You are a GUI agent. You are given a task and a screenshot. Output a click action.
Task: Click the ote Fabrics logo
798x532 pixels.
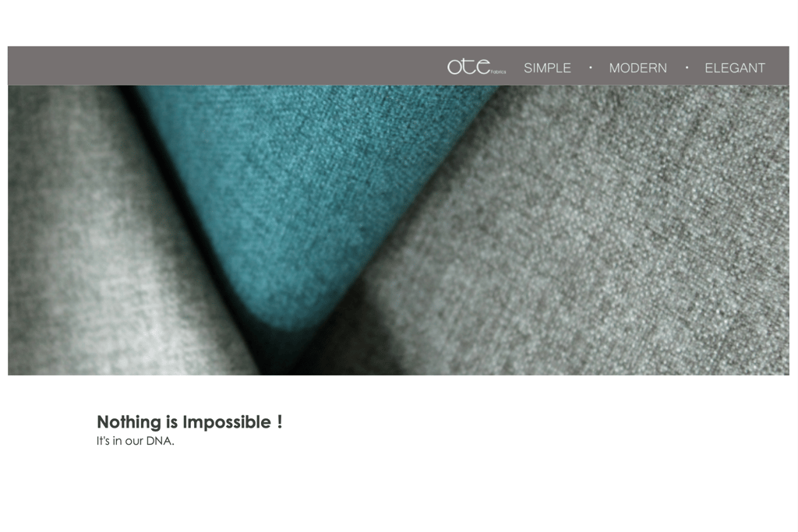click(x=476, y=67)
